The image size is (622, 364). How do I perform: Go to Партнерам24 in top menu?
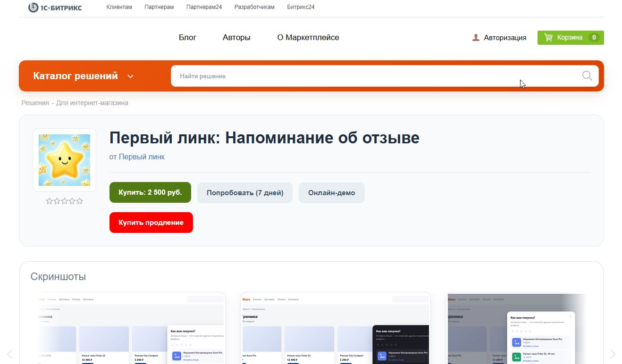point(204,7)
